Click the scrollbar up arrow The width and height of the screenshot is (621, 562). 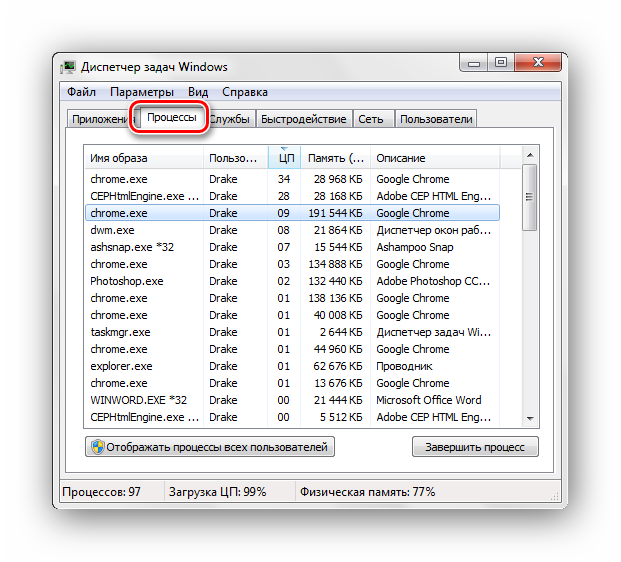pyautogui.click(x=530, y=155)
